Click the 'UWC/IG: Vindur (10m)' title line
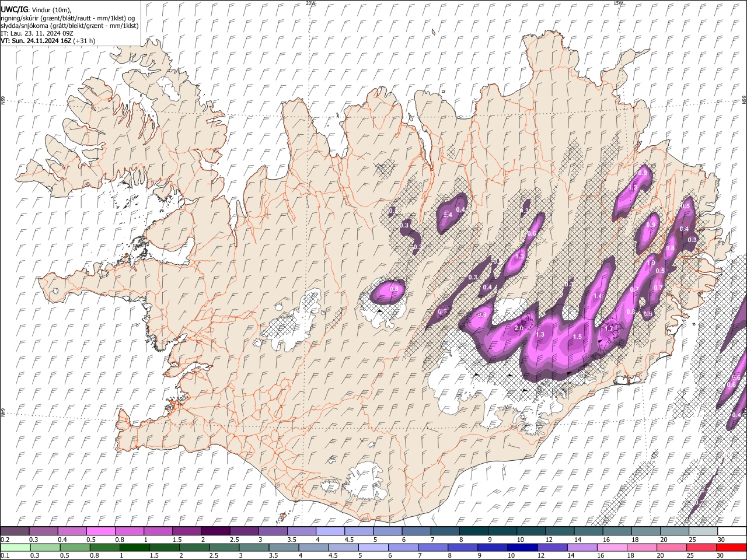Image resolution: width=747 pixels, height=560 pixels. click(x=36, y=10)
